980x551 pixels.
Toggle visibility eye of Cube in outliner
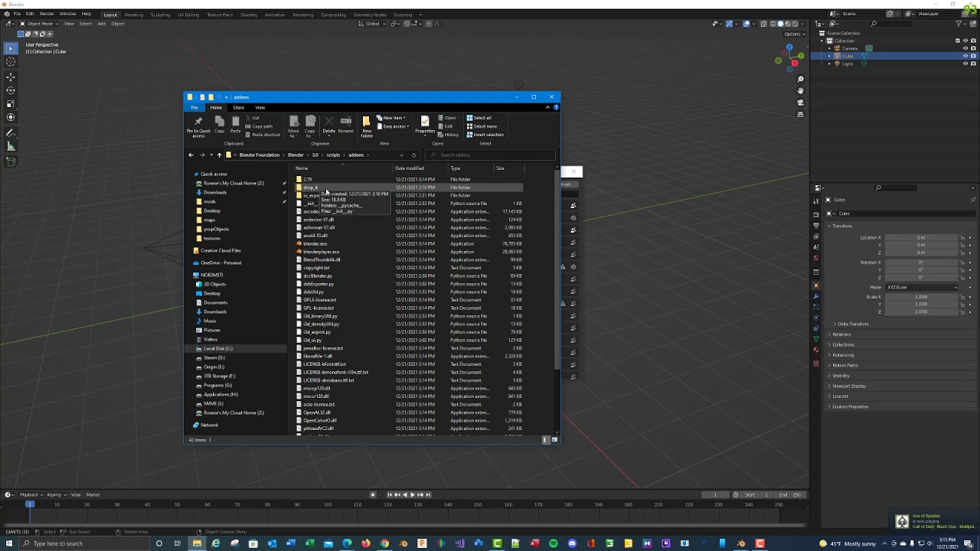[x=965, y=56]
